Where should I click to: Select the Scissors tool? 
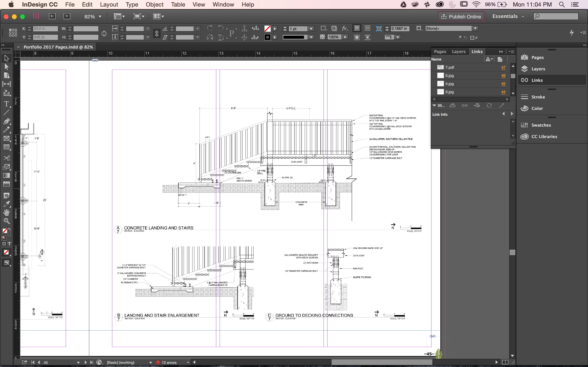7,158
